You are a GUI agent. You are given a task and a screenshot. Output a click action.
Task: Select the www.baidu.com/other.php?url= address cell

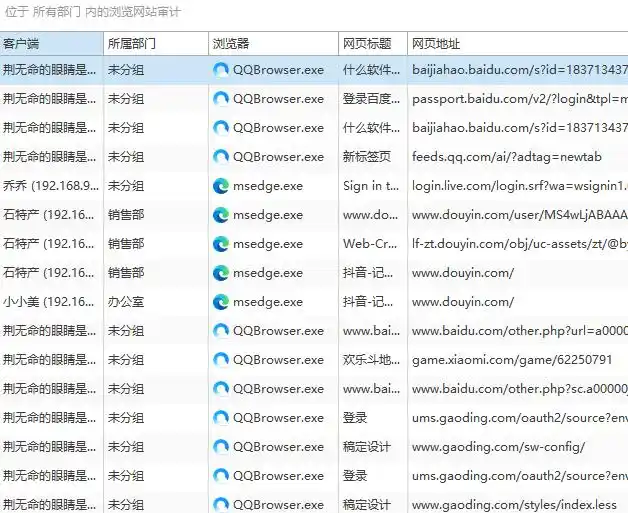[x=519, y=331]
